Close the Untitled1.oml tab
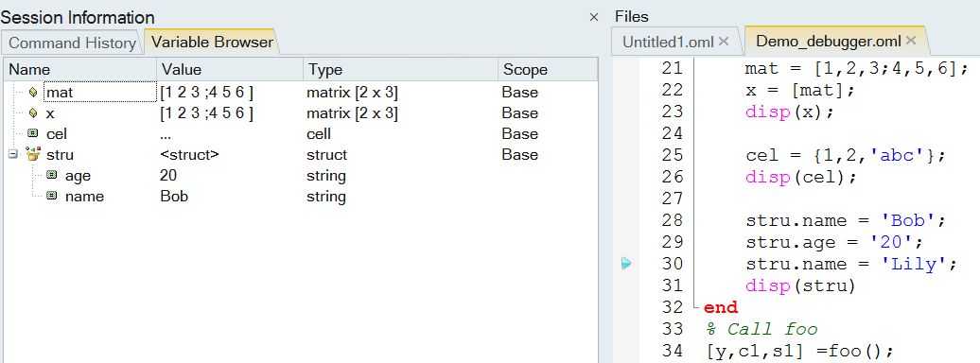 [x=724, y=42]
